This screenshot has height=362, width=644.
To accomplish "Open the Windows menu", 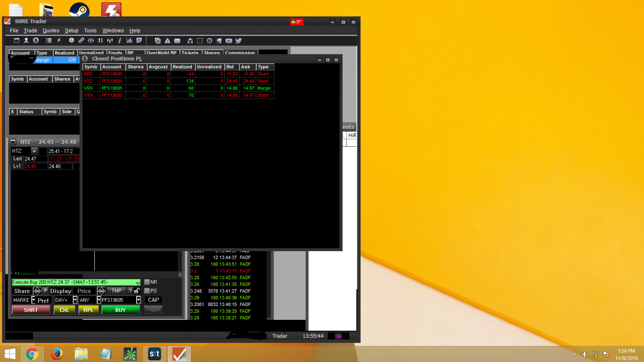I will [113, 31].
